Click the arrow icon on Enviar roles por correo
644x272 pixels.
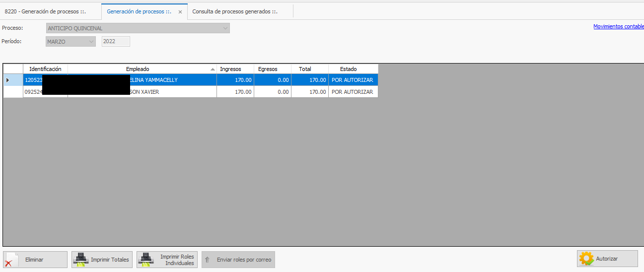click(208, 260)
